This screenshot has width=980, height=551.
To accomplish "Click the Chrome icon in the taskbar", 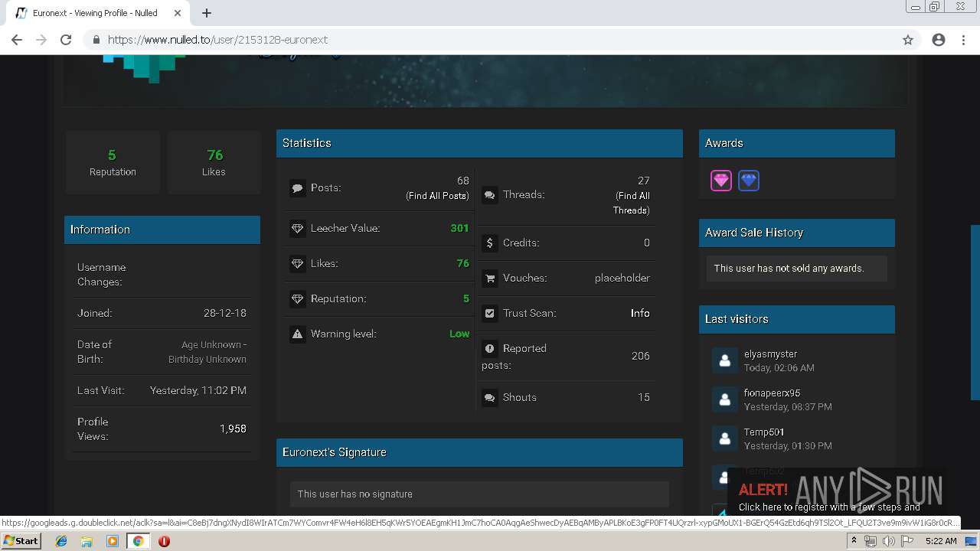I will point(138,541).
